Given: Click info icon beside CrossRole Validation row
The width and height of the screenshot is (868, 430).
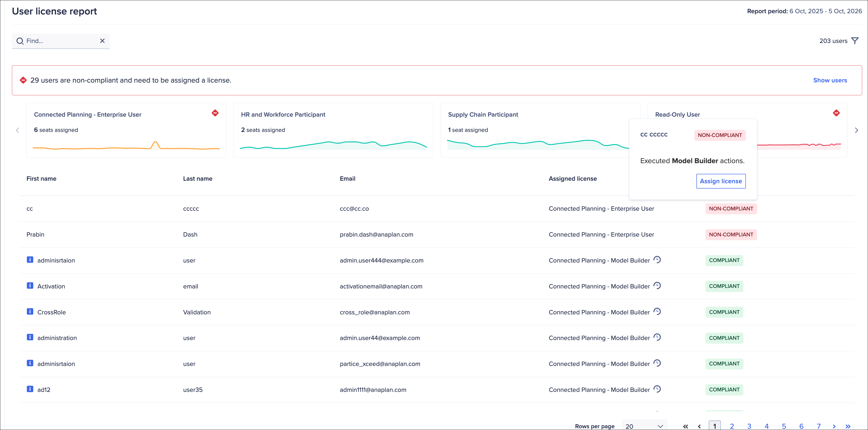Looking at the screenshot, I should click(30, 312).
